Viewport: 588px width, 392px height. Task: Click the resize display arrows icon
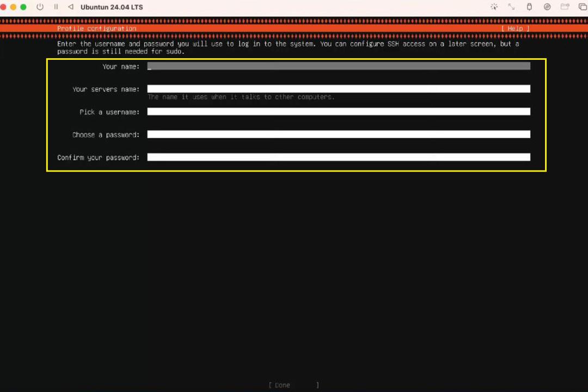(511, 7)
